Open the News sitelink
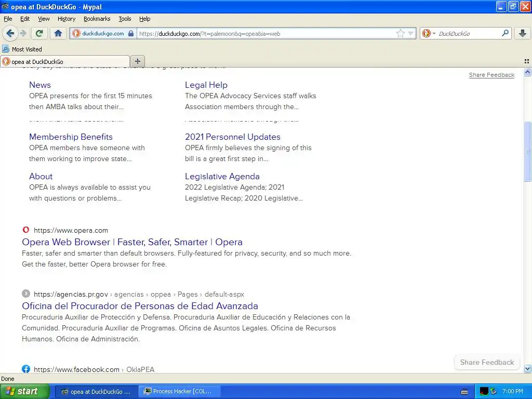 tap(39, 85)
